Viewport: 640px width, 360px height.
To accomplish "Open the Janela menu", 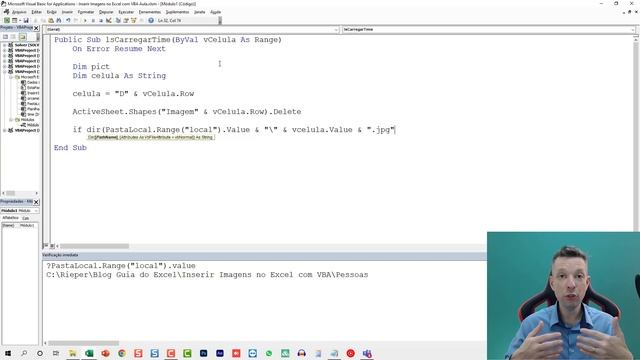I will [200, 12].
